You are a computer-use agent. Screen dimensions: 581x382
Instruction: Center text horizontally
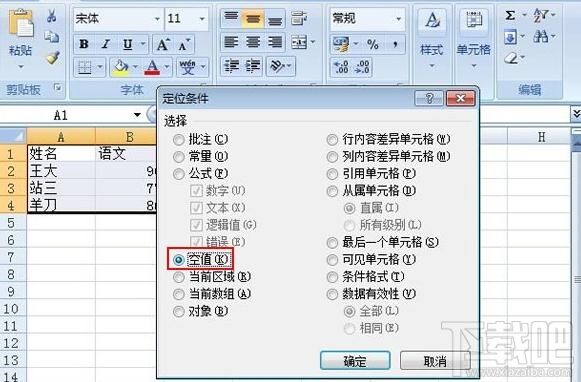click(253, 42)
